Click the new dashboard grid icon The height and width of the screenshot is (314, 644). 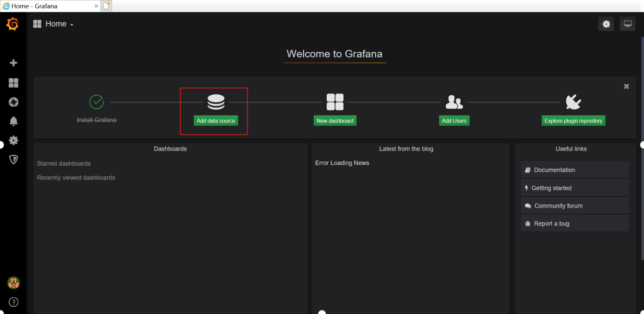pyautogui.click(x=335, y=102)
